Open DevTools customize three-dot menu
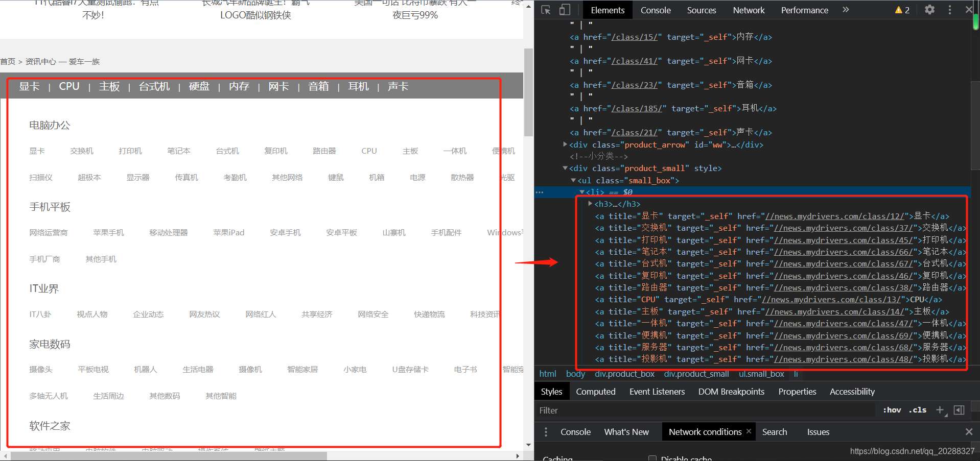This screenshot has height=461, width=980. pyautogui.click(x=950, y=10)
